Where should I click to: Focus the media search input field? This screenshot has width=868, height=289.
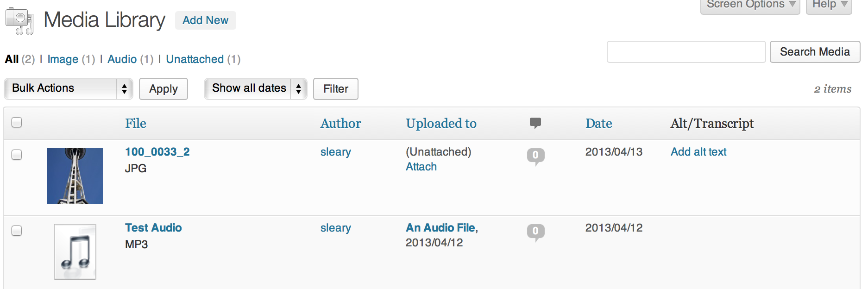pos(686,52)
